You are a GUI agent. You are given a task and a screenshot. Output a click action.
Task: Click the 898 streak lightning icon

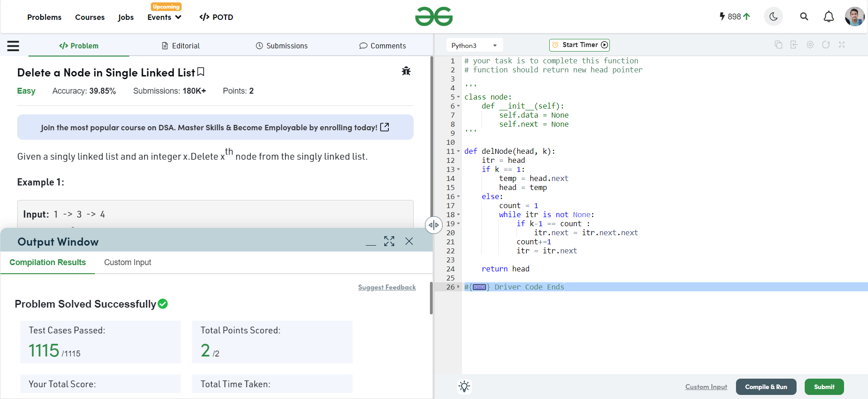point(722,17)
